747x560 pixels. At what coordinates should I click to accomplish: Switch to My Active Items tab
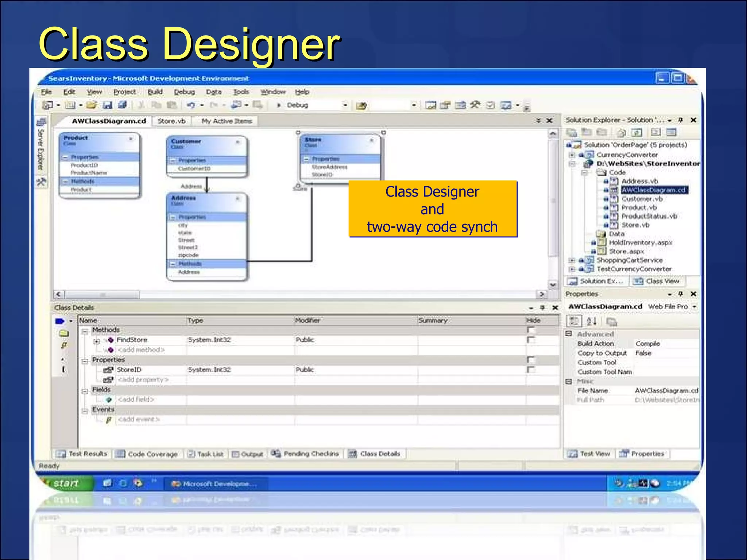[x=227, y=121]
